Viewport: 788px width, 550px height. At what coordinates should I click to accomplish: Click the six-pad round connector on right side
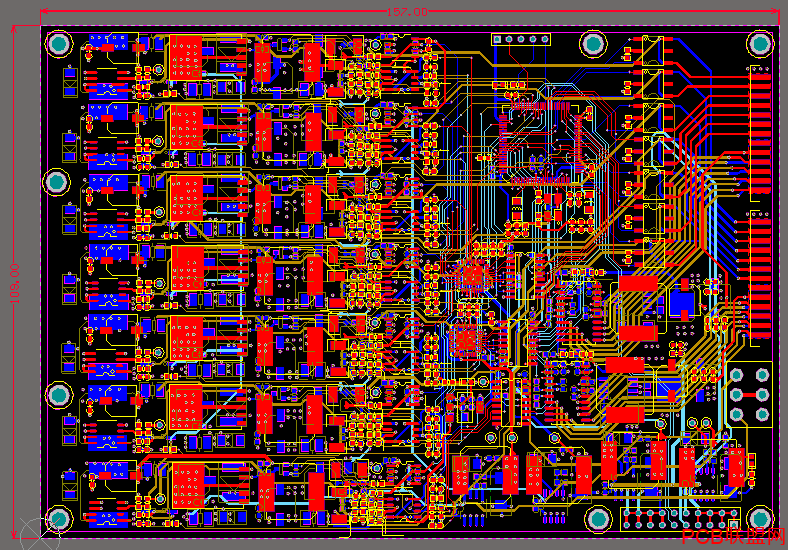click(x=749, y=394)
